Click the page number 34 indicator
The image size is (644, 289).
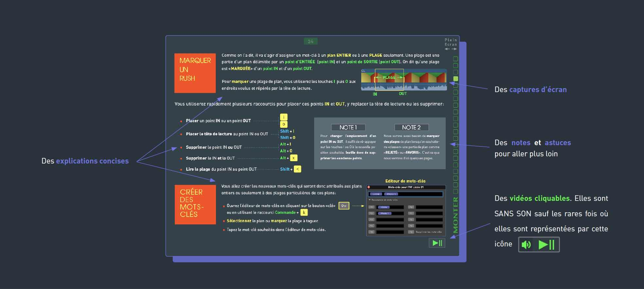[x=311, y=41]
